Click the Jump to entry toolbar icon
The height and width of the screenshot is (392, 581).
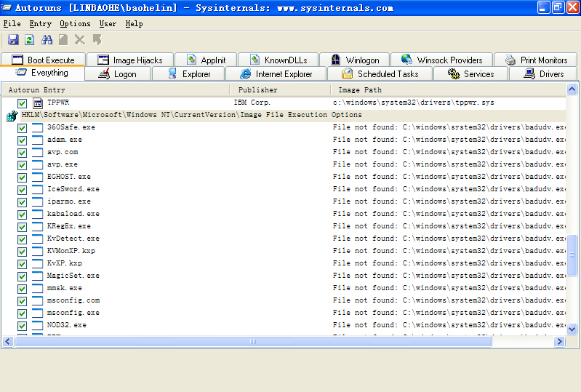[97, 40]
